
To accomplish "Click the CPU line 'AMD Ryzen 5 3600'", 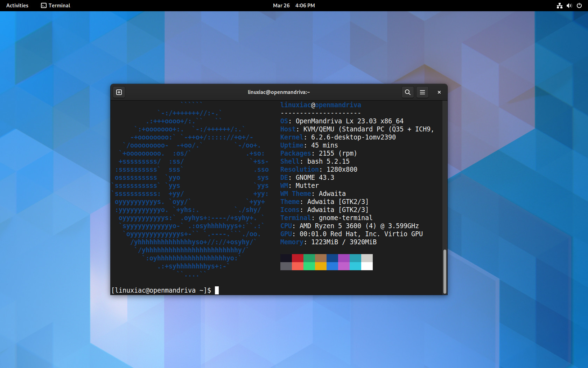I will pyautogui.click(x=350, y=226).
